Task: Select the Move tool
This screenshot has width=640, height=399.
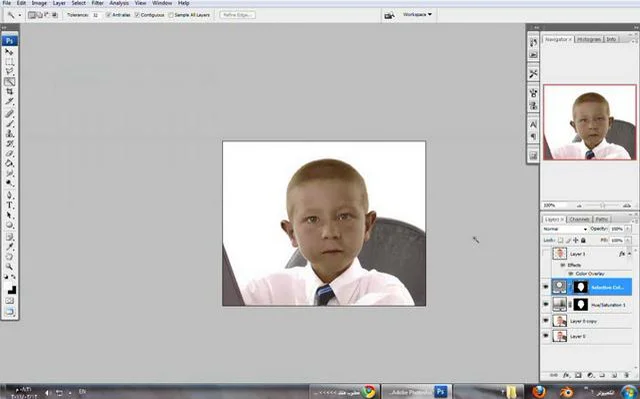Action: pos(9,52)
